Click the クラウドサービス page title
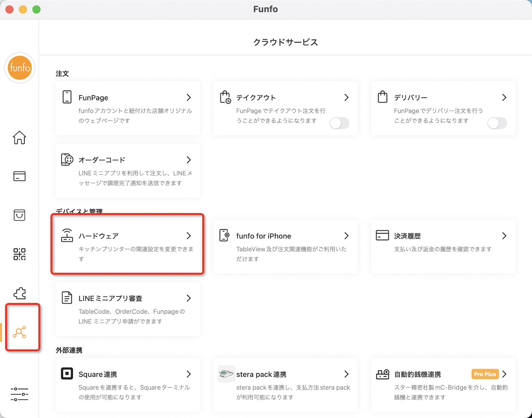 pos(286,42)
